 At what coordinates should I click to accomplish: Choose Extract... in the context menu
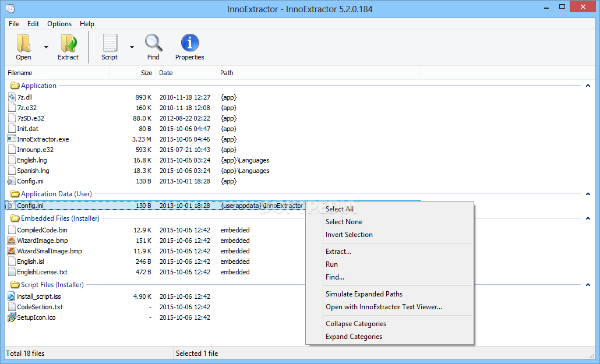(390, 252)
